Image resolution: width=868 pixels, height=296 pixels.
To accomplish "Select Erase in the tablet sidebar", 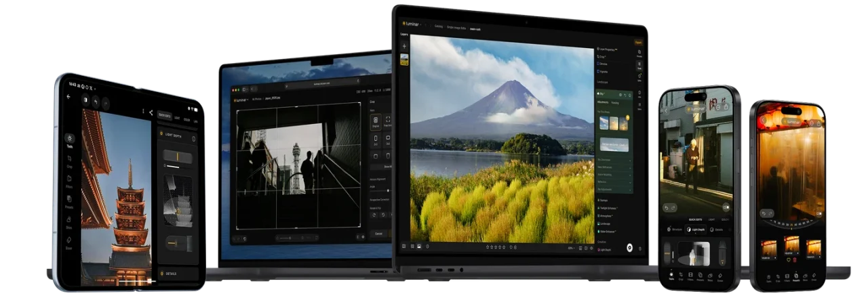I will (69, 243).
